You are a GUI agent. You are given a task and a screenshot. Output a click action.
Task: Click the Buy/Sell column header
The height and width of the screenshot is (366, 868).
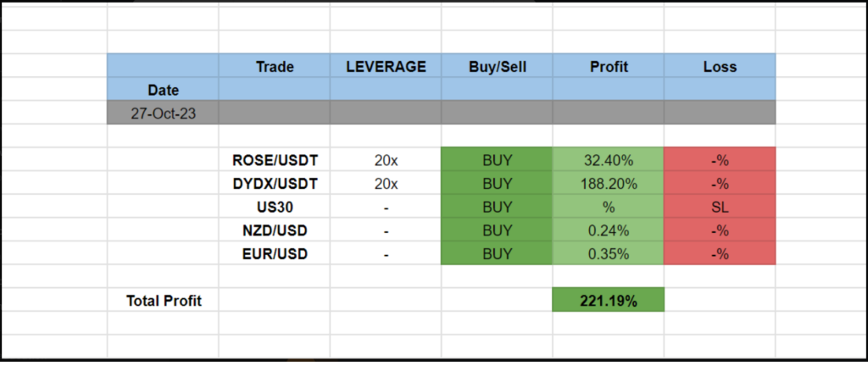click(497, 66)
